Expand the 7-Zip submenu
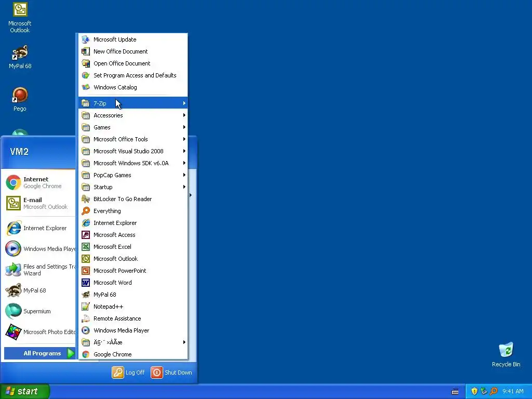This screenshot has width=532, height=399. 133,103
